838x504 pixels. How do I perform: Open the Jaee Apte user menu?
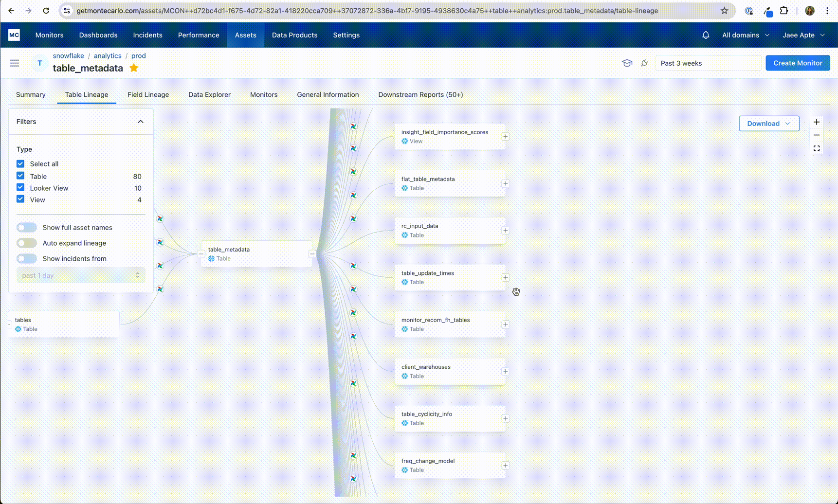(x=804, y=35)
